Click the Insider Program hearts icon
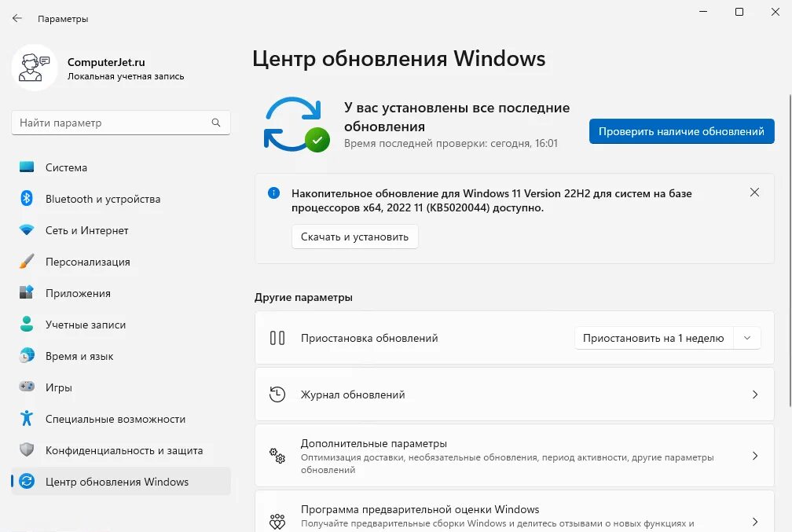The image size is (792, 532). tap(277, 521)
